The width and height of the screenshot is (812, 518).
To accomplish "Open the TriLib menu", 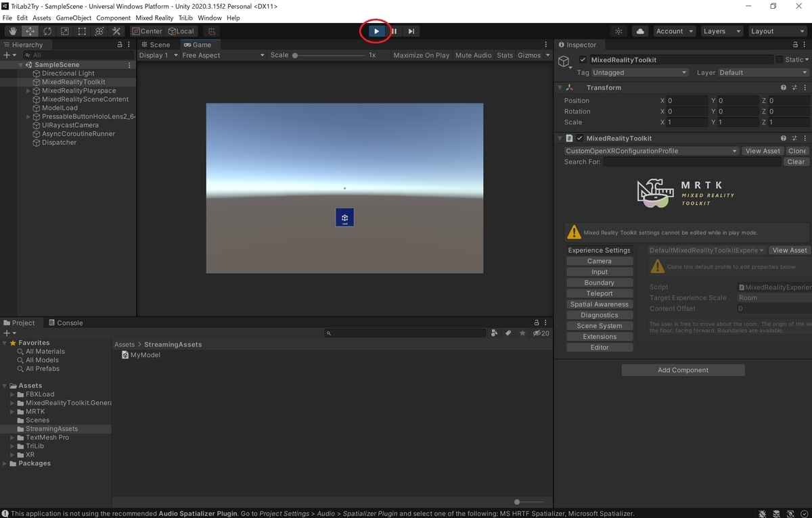I will (186, 18).
